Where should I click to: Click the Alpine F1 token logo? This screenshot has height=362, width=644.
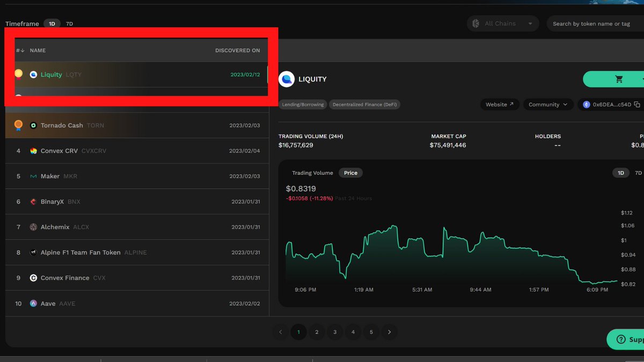33,253
